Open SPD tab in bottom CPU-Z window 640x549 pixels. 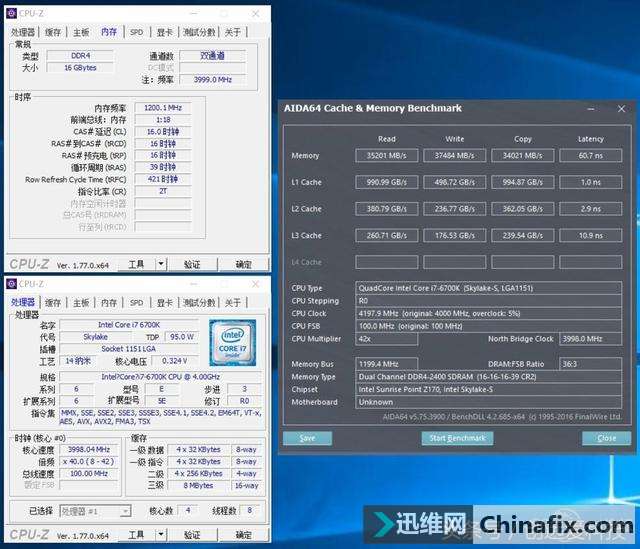tap(136, 302)
